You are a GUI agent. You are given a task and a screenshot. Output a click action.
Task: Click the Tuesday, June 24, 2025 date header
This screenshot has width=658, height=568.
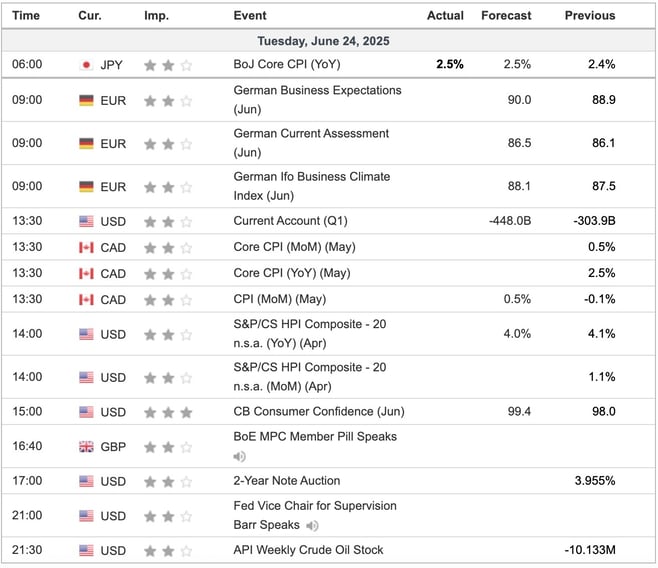[323, 41]
